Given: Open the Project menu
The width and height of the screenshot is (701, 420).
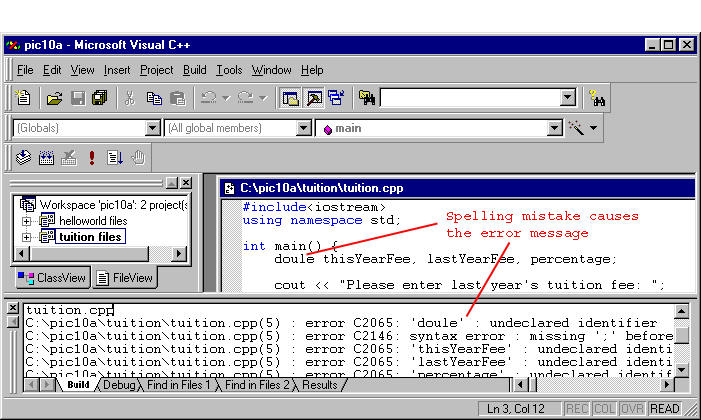Looking at the screenshot, I should click(x=156, y=70).
